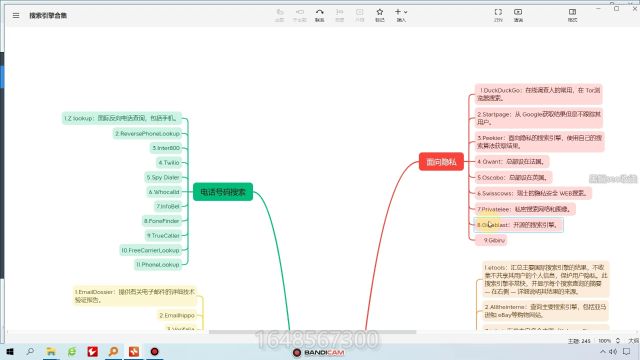Open the Marker star icon
Viewport: 640px width, 360px height.
pos(380,15)
